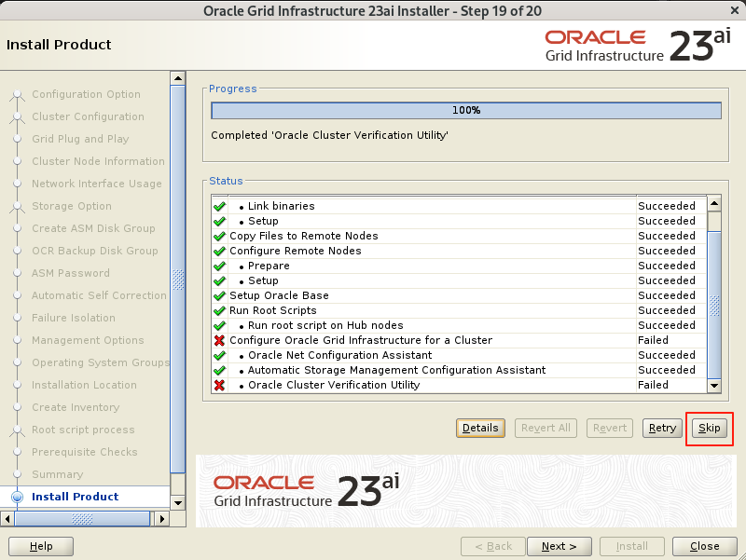Image resolution: width=746 pixels, height=560 pixels.
Task: Click red X icon beside Oracle Cluster Verification Utility
Action: click(219, 385)
